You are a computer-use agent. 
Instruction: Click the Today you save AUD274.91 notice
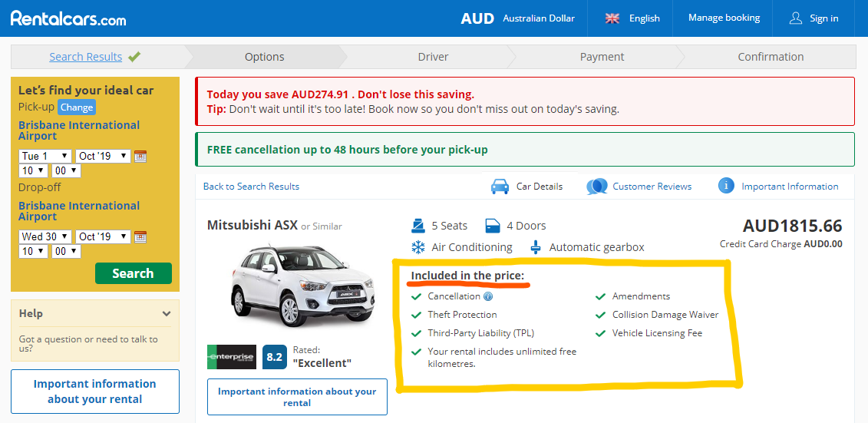pos(525,101)
